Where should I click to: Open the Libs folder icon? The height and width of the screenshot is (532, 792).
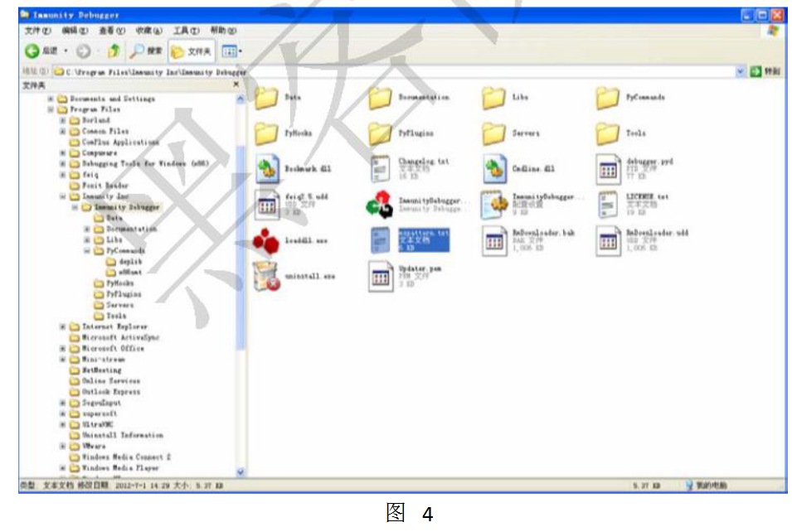coord(493,98)
